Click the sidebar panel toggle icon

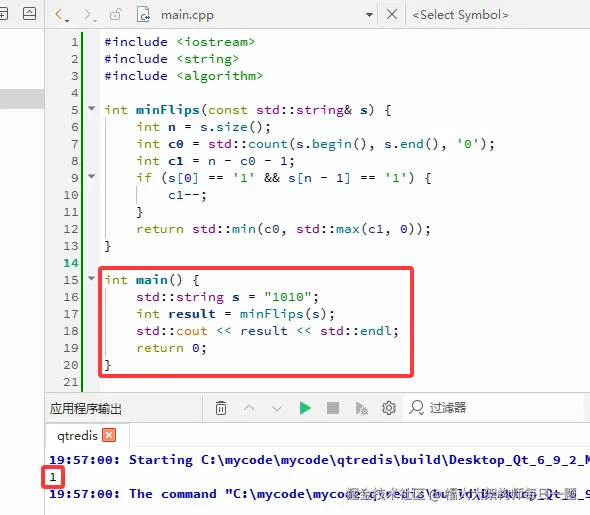pyautogui.click(x=29, y=14)
